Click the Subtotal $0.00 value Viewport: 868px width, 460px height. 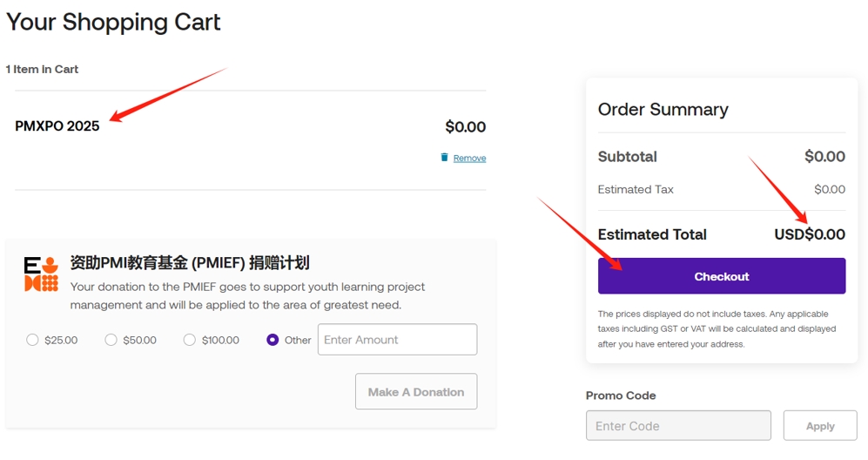(824, 156)
